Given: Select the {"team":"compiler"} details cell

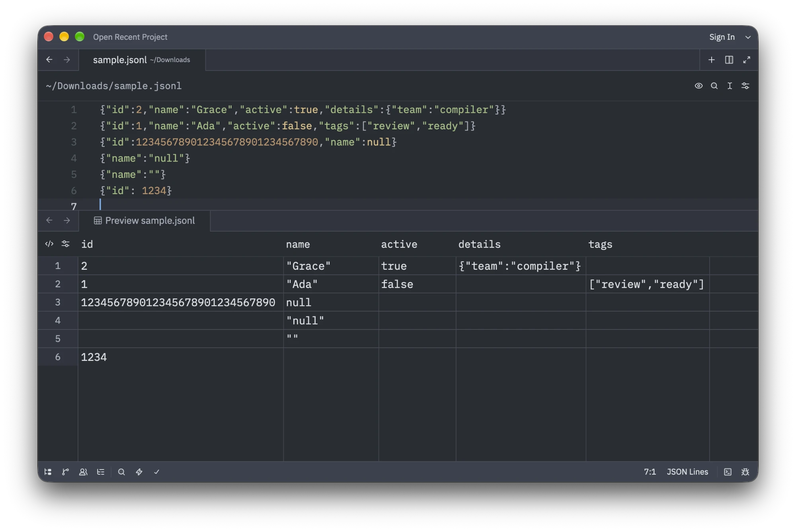Looking at the screenshot, I should pos(521,266).
